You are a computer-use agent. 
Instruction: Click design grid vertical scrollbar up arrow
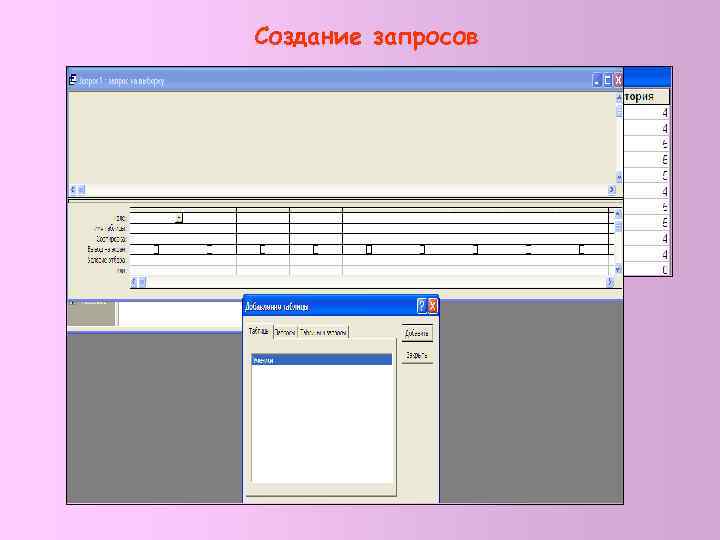618,214
